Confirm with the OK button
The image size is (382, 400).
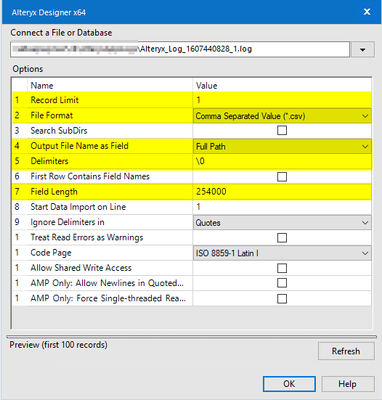point(289,384)
